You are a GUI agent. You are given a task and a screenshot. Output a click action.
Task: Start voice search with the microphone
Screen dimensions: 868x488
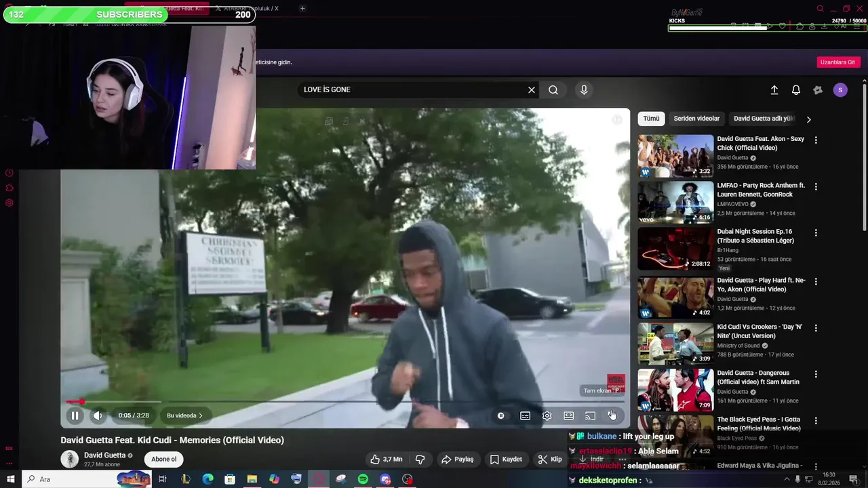(584, 89)
